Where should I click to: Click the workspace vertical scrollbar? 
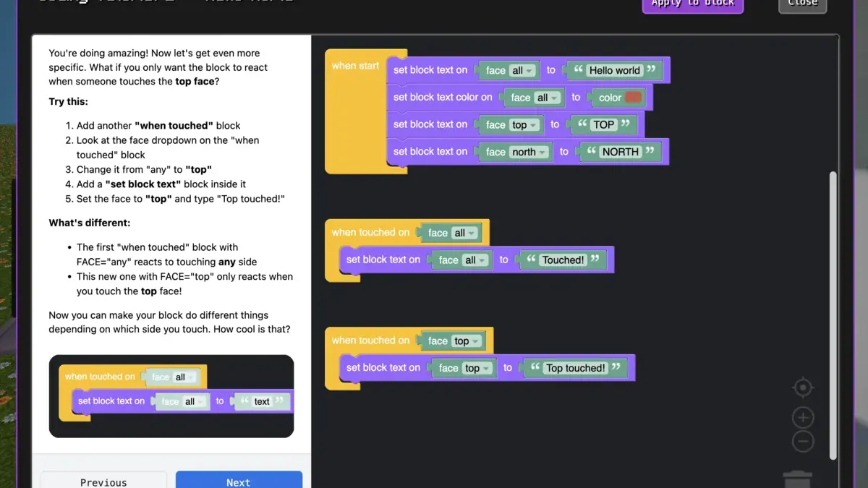833,314
